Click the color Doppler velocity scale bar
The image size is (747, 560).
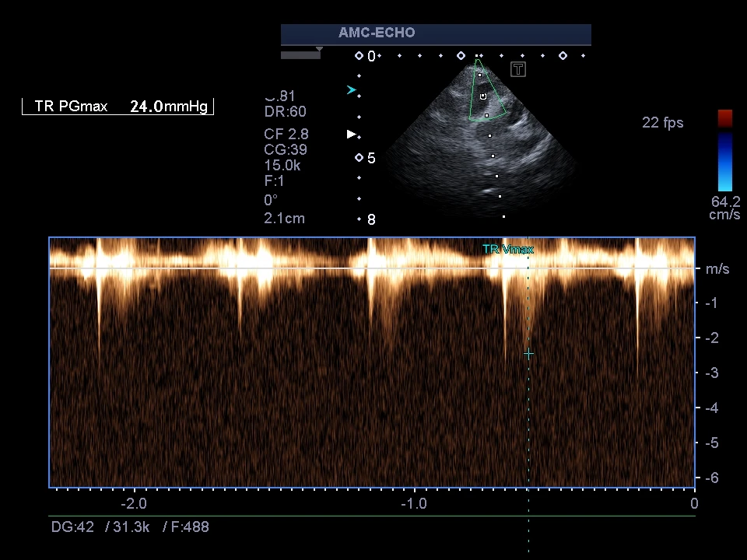(x=725, y=150)
